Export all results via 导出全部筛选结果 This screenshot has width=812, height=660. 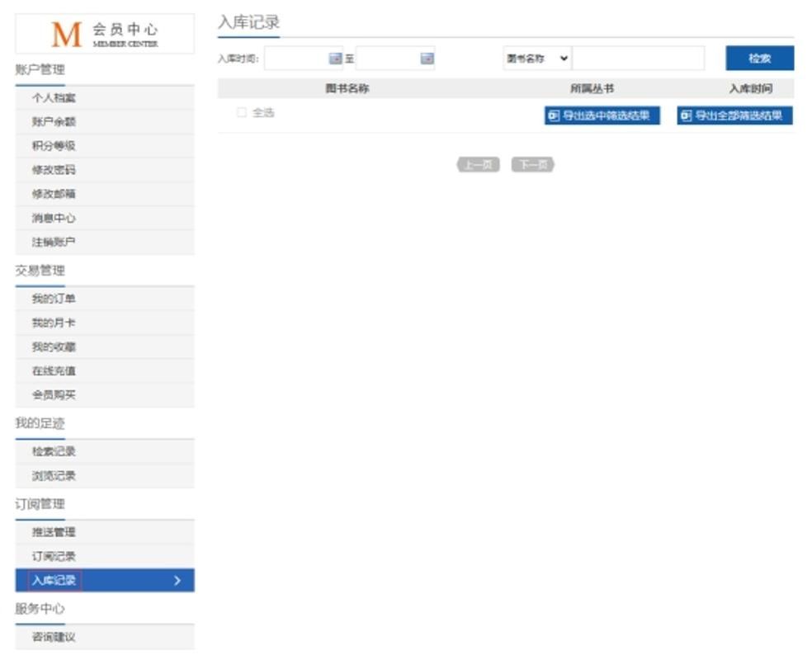click(x=734, y=115)
